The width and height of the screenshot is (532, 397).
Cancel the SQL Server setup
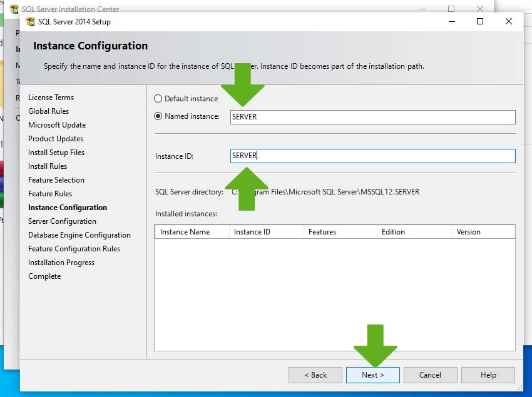coord(430,375)
